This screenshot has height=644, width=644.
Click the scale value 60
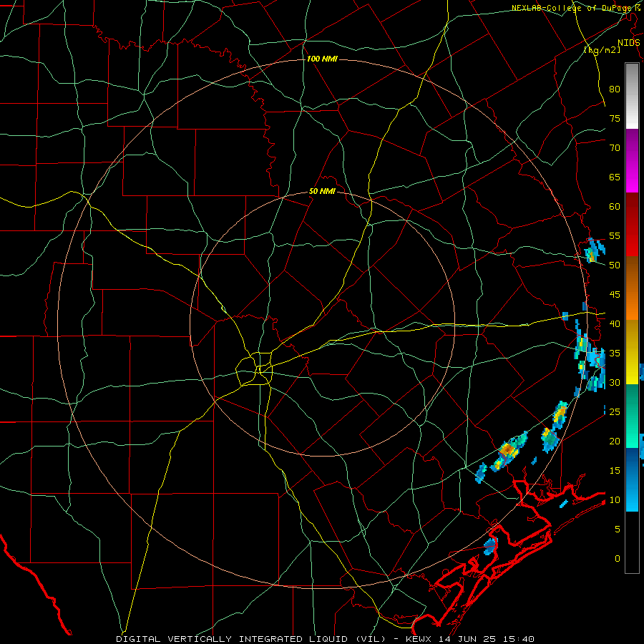click(615, 207)
